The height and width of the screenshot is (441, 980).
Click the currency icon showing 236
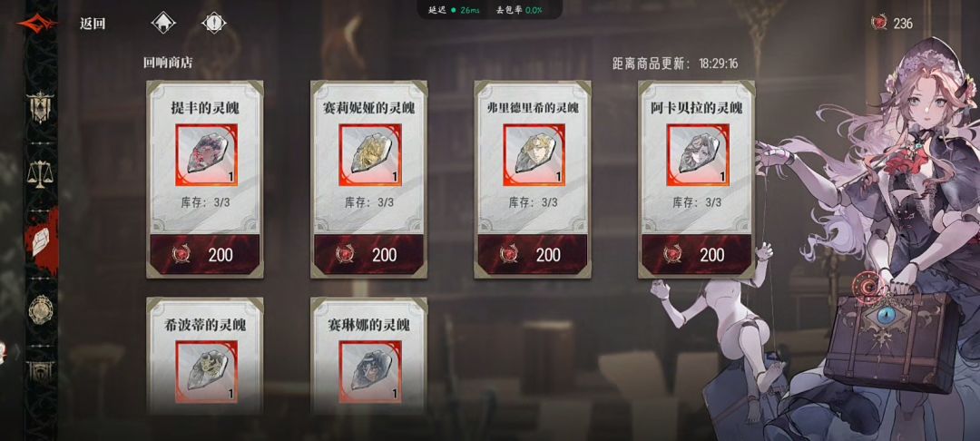(x=879, y=24)
